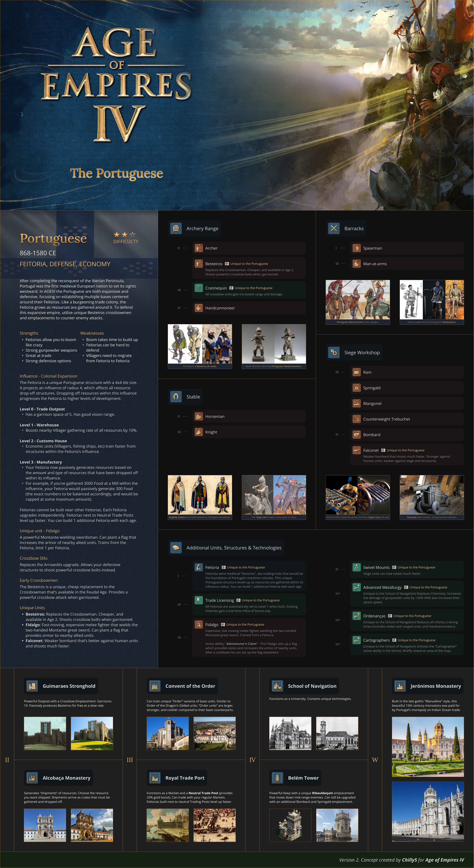Open the large Jerónimos Monastery garden photo
Screen dimensions: 474x868
tap(428, 747)
